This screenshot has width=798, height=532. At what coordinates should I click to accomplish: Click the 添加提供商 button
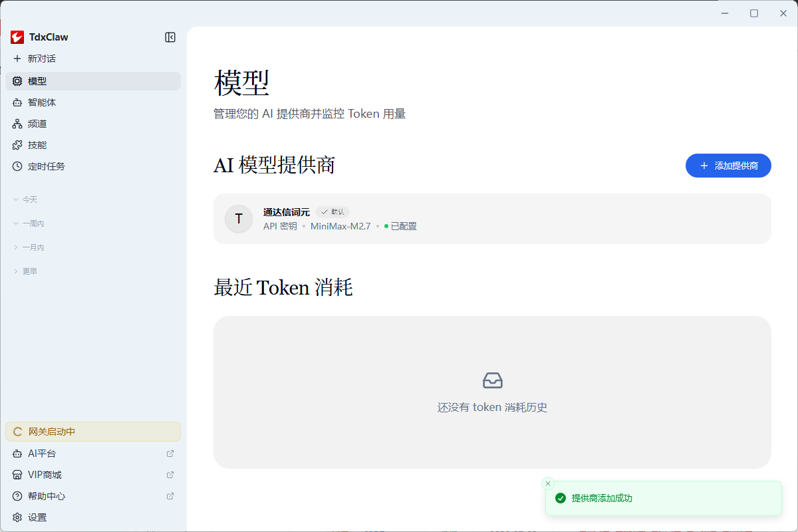728,166
